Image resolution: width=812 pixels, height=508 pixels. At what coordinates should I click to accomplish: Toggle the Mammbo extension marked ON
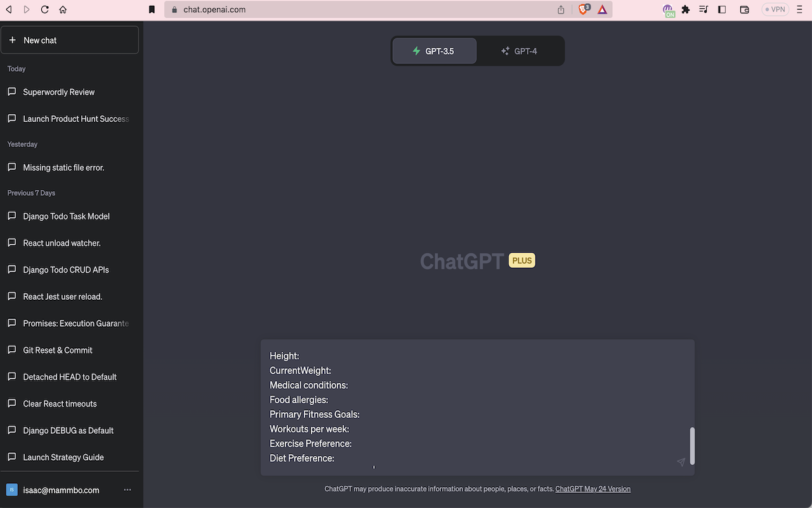coord(668,9)
